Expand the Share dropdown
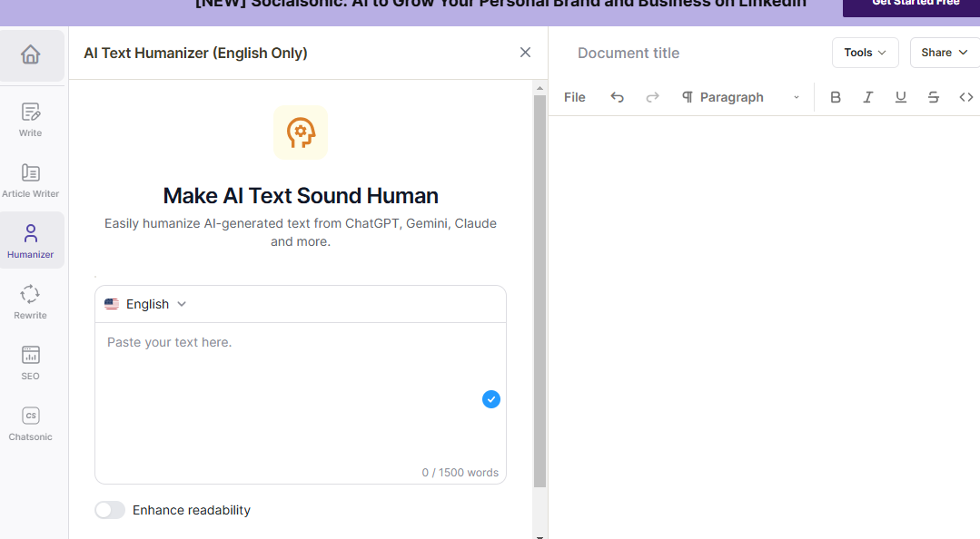This screenshot has width=980, height=539. coord(945,53)
